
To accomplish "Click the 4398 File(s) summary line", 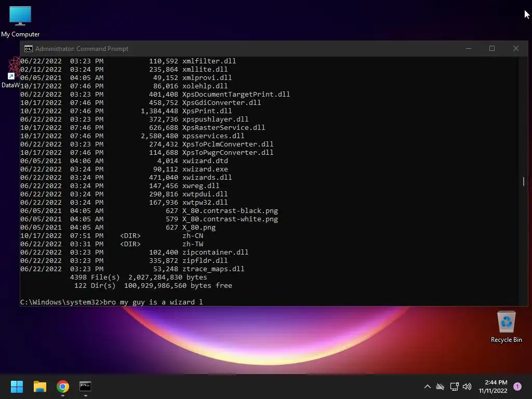I will coord(138,277).
